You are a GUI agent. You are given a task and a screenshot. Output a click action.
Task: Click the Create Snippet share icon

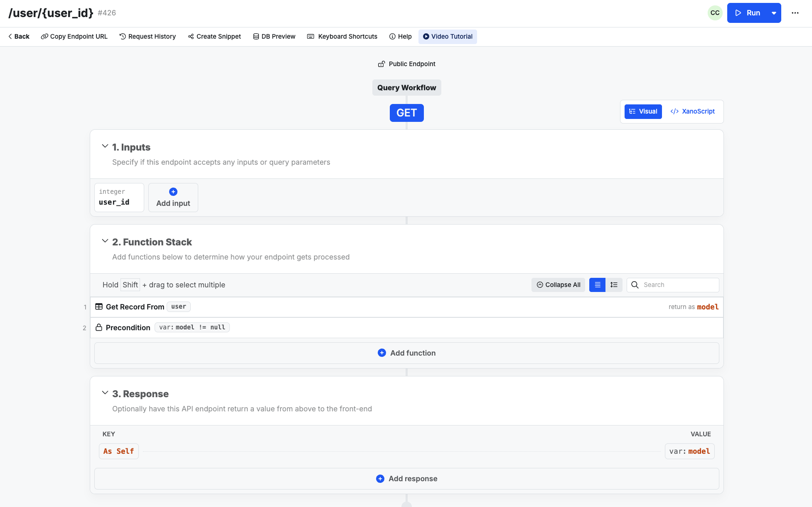click(x=191, y=37)
